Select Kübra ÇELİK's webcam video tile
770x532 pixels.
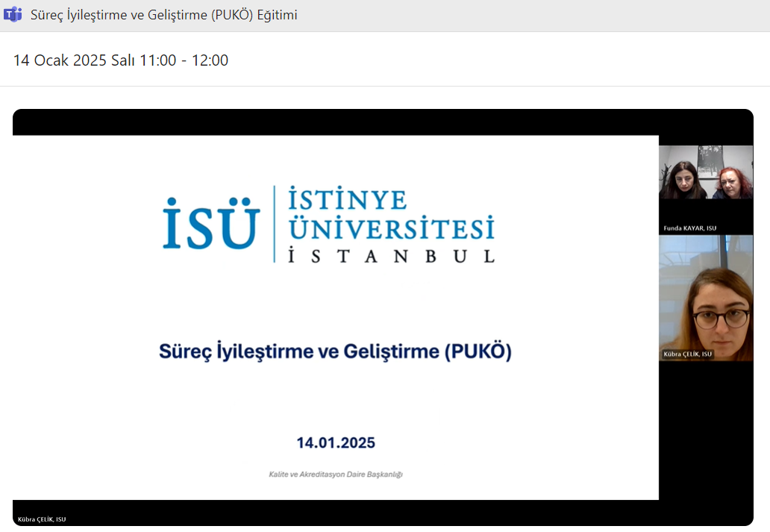click(x=705, y=298)
